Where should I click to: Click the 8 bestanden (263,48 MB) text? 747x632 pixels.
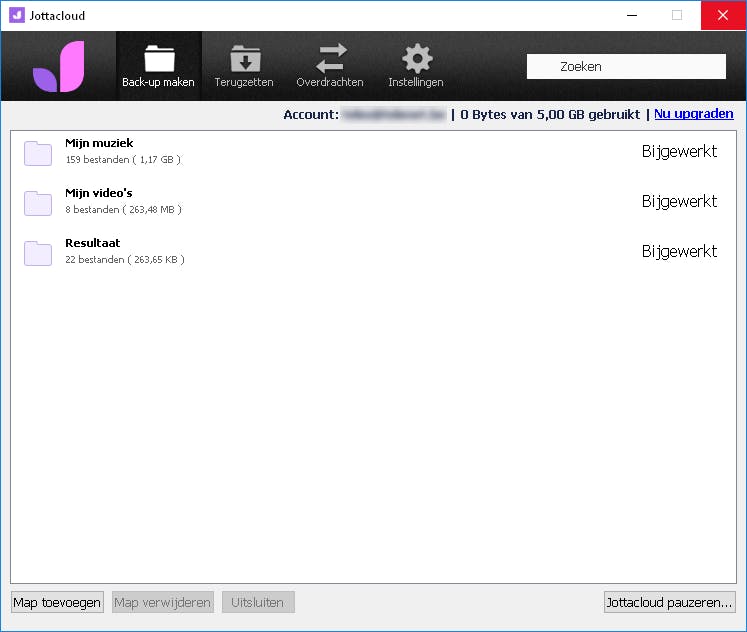click(x=123, y=210)
